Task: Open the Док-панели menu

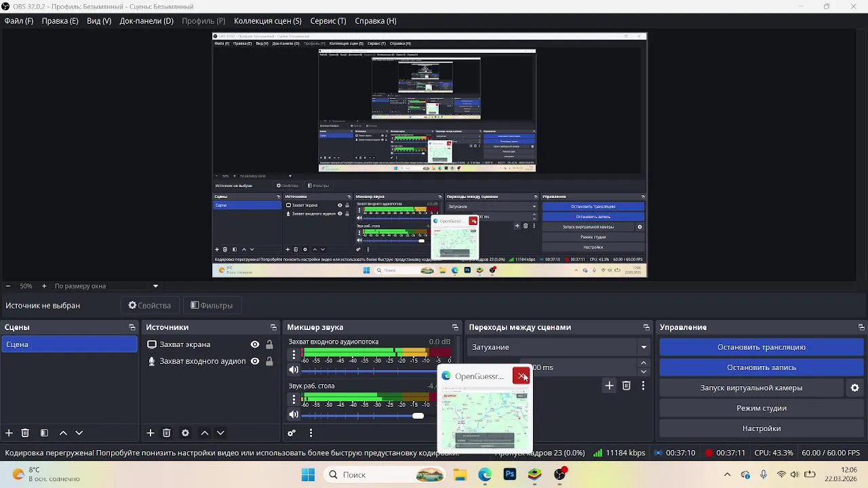Action: click(x=146, y=21)
